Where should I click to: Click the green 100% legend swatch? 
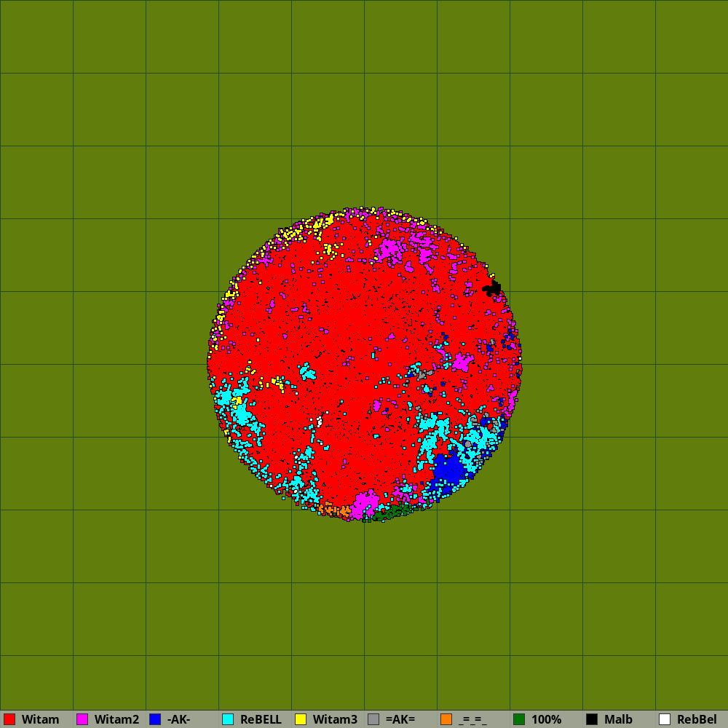(519, 719)
